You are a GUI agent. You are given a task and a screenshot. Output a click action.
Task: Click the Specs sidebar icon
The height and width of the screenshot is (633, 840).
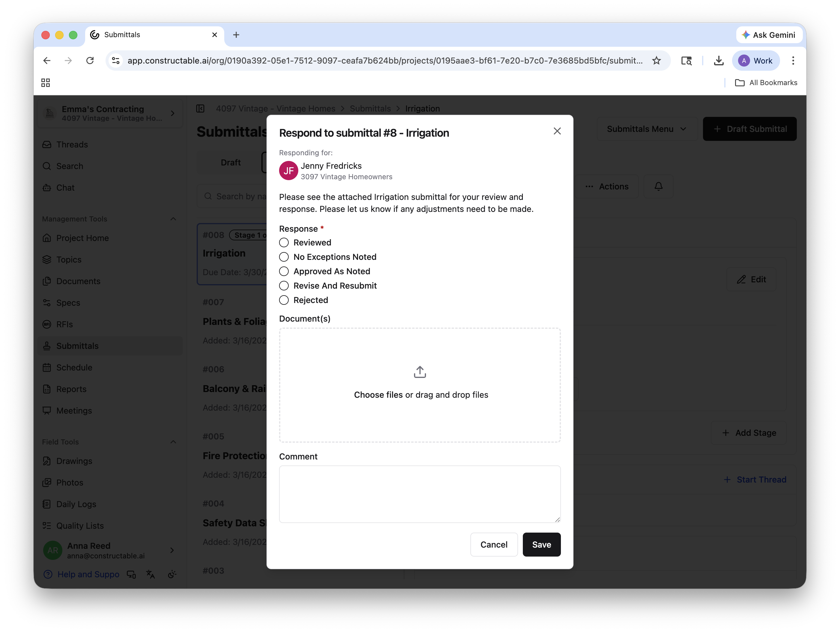coord(47,303)
